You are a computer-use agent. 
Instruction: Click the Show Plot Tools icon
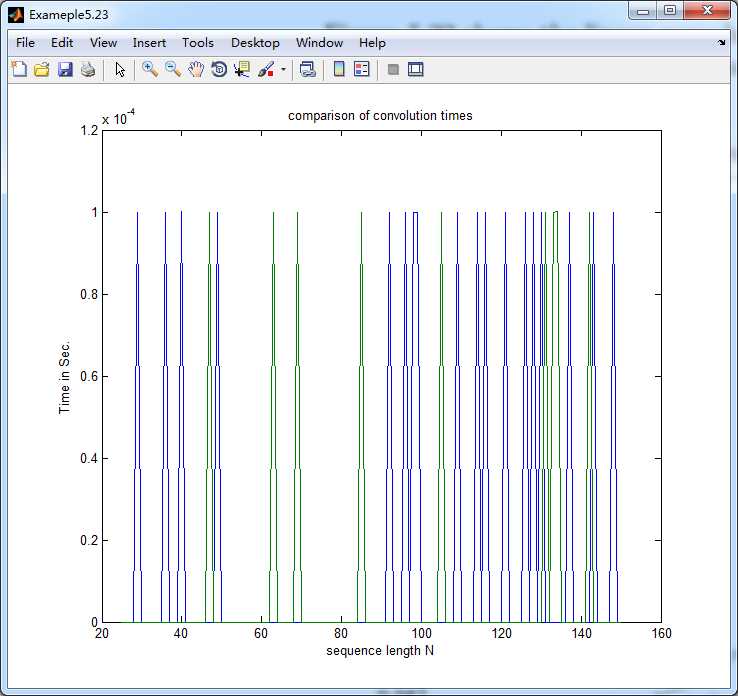(x=416, y=69)
